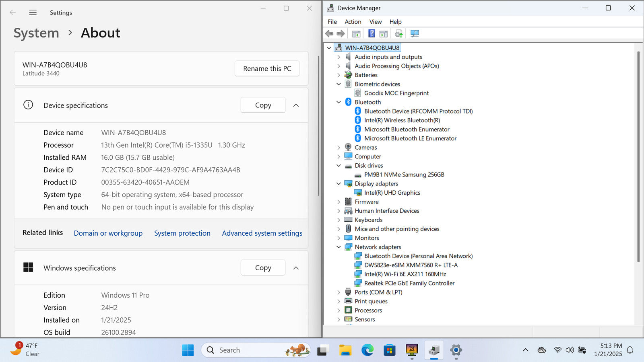This screenshot has width=644, height=362.
Task: Collapse the Windows specifications section chevron
Action: [296, 268]
